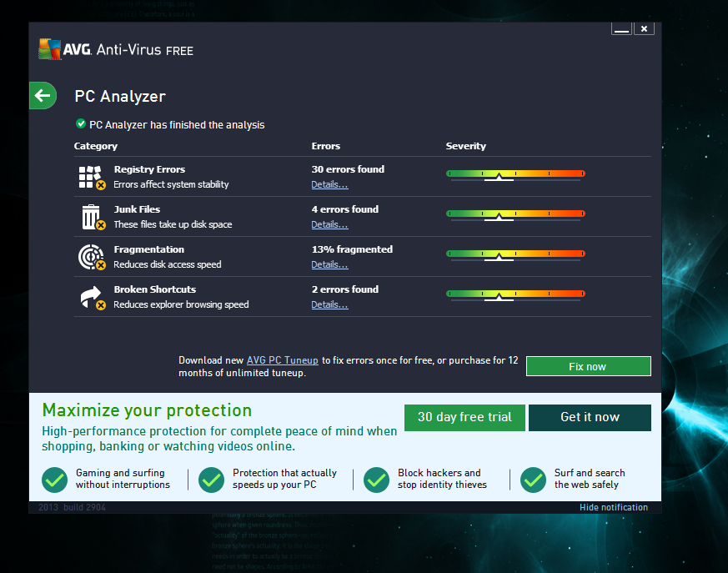Click the Registry Errors grid icon
The width and height of the screenshot is (728, 573).
pos(92,178)
